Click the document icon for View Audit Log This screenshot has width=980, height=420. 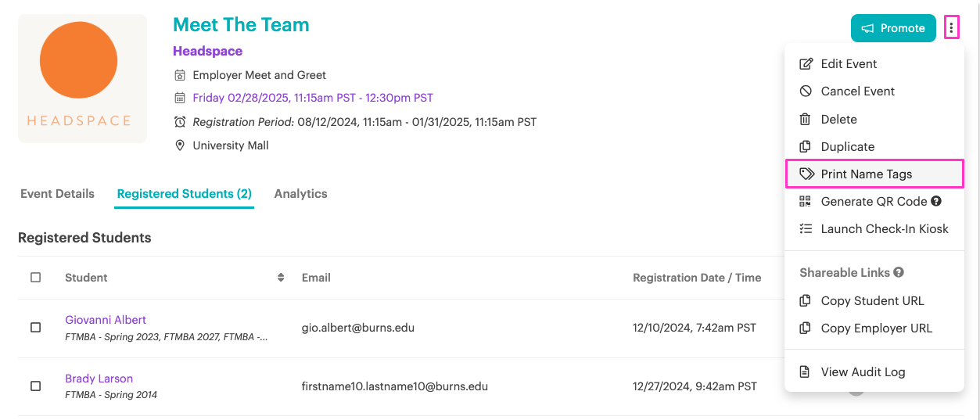point(806,372)
